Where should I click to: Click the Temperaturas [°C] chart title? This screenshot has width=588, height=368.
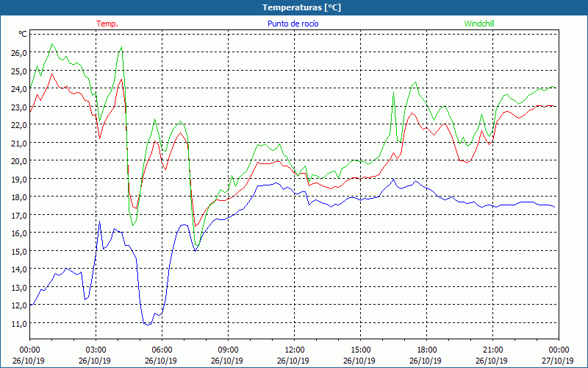click(301, 7)
